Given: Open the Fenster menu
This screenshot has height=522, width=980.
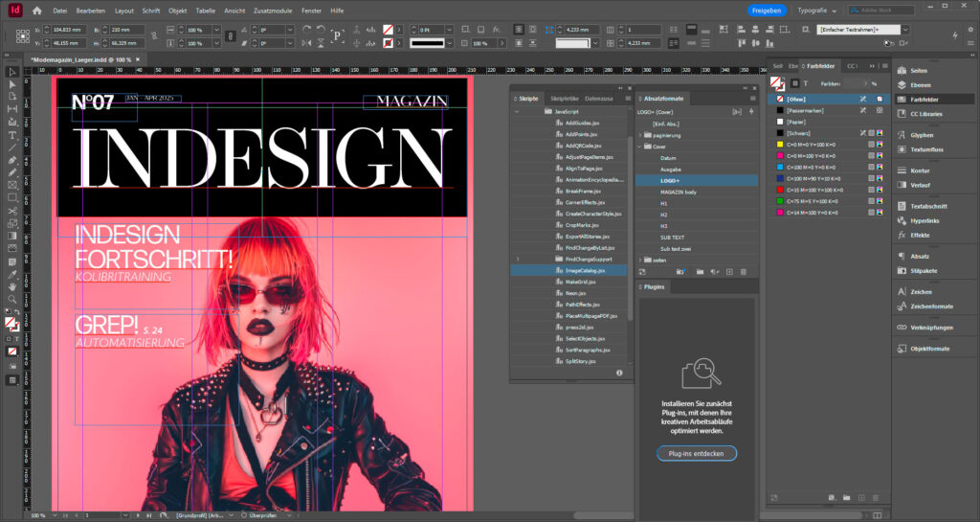Looking at the screenshot, I should 311,11.
